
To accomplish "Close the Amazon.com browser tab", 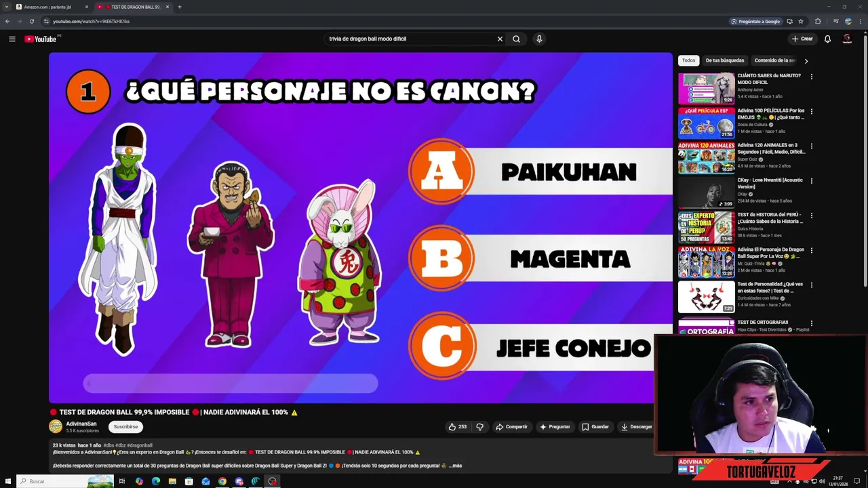I will [87, 7].
